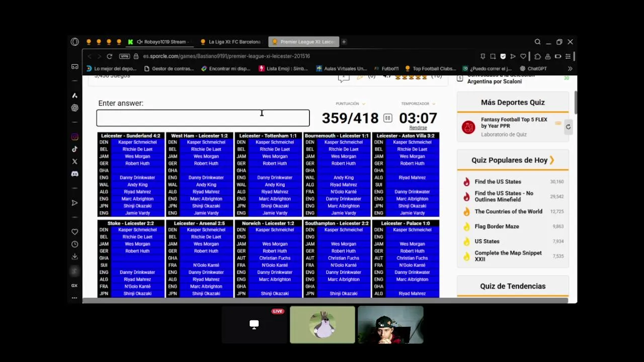Image resolution: width=644 pixels, height=362 pixels.
Task: Open 'Top Football Clubs...' bookmark
Action: point(430,68)
